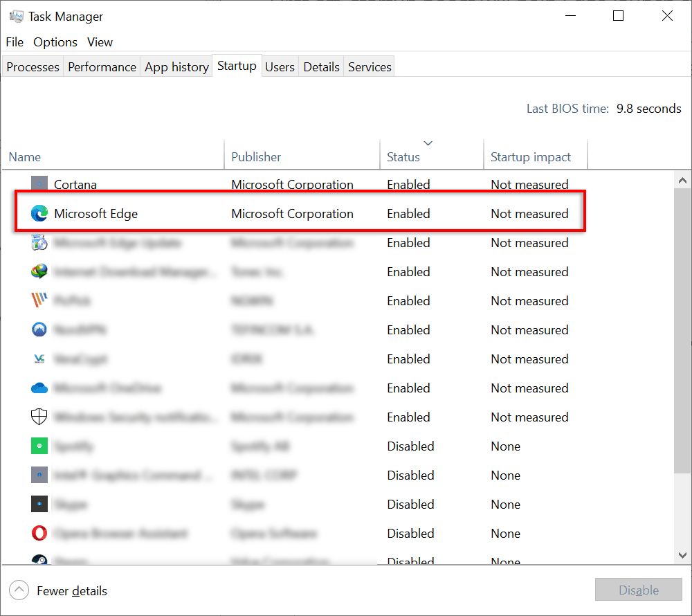The image size is (692, 616).
Task: Select the Microsoft Edge name text
Action: pos(95,214)
